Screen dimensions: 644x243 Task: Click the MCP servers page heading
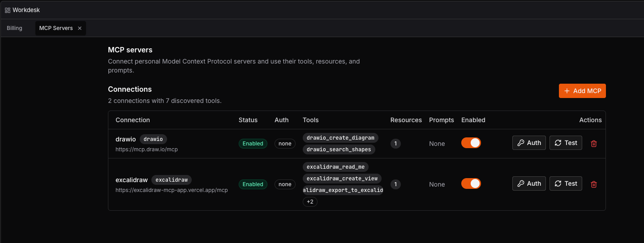[130, 50]
